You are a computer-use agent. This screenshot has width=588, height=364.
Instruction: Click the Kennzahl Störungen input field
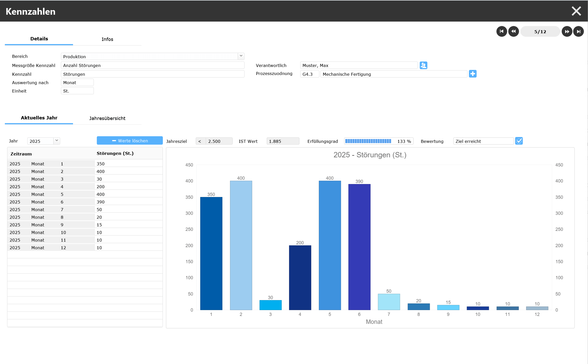click(x=152, y=74)
